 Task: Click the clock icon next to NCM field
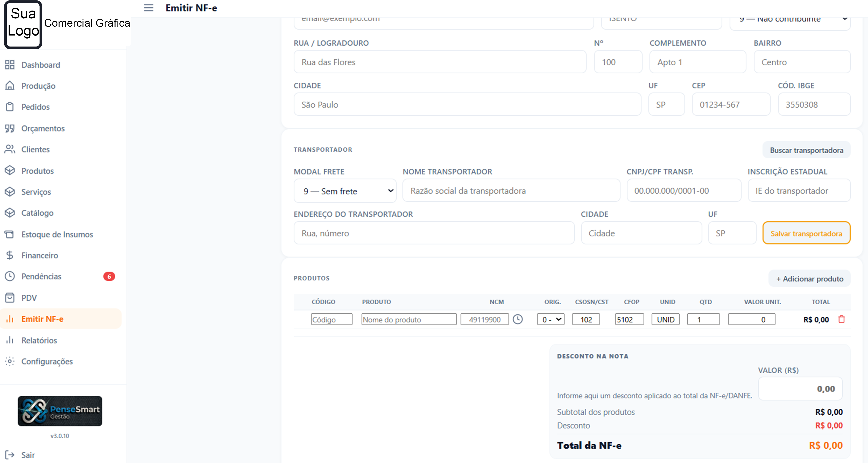(518, 319)
